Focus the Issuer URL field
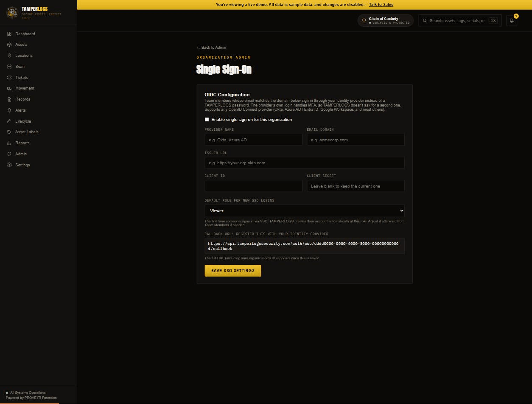Viewport: 532px width, 404px height. point(305,163)
